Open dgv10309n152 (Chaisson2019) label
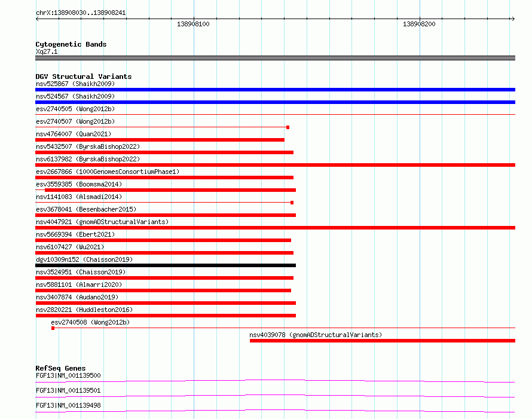This screenshot has width=532, height=419. click(x=84, y=259)
